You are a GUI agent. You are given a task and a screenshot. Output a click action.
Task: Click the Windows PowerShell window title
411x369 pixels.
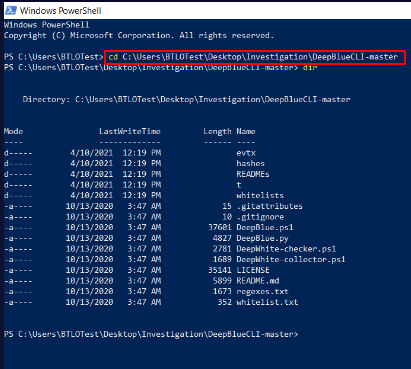point(61,11)
